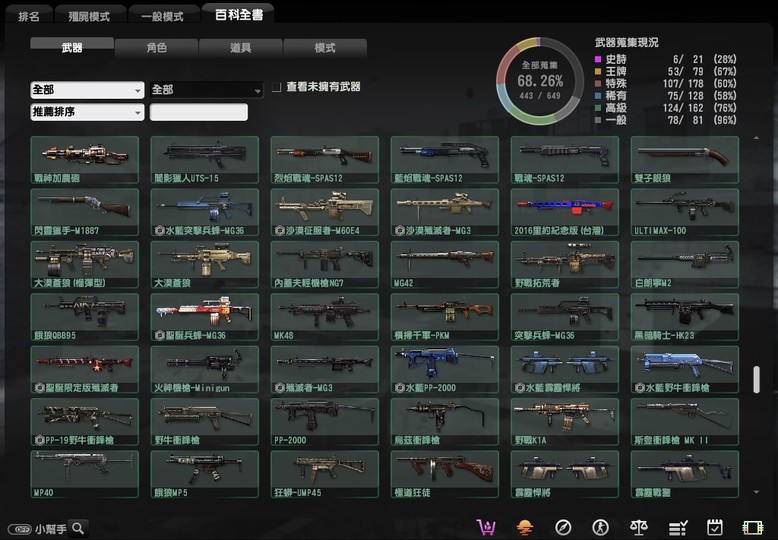The width and height of the screenshot is (778, 540).
Task: Select the ULTIMAX-100 weapon card
Action: click(x=685, y=212)
